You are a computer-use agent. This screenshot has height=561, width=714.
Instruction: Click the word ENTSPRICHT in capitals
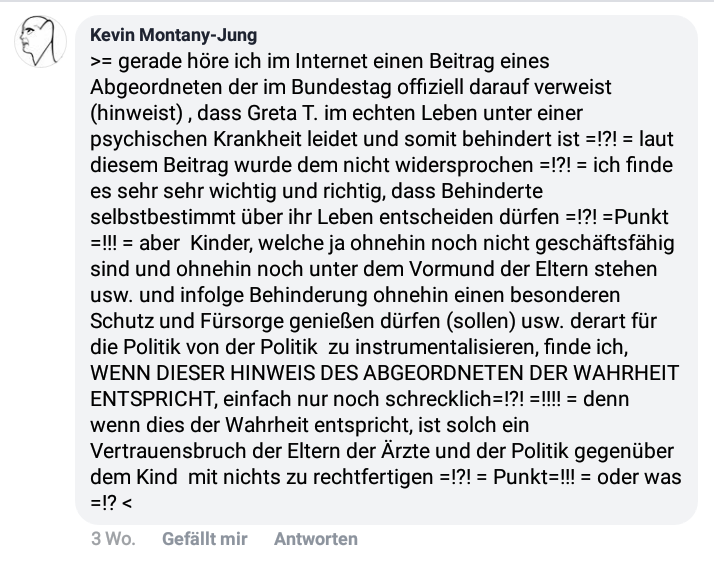click(152, 399)
